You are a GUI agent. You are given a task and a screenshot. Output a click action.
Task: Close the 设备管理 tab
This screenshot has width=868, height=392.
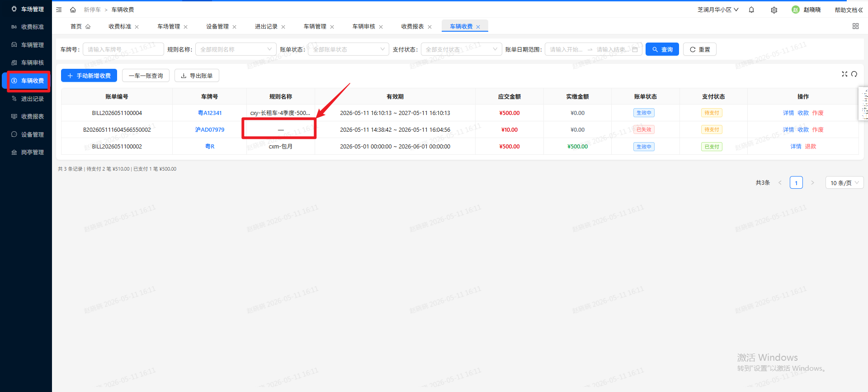[x=234, y=27]
